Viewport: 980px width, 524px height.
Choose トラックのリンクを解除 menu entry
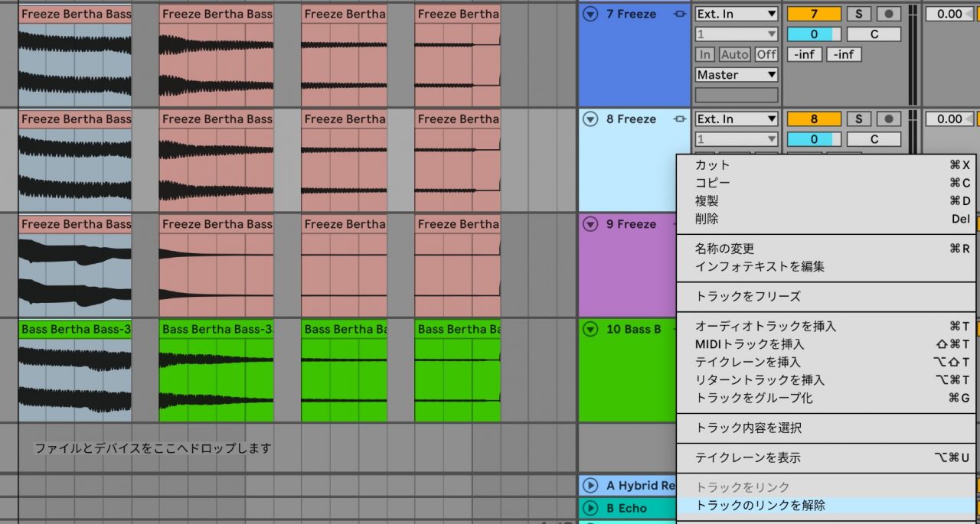click(827, 505)
